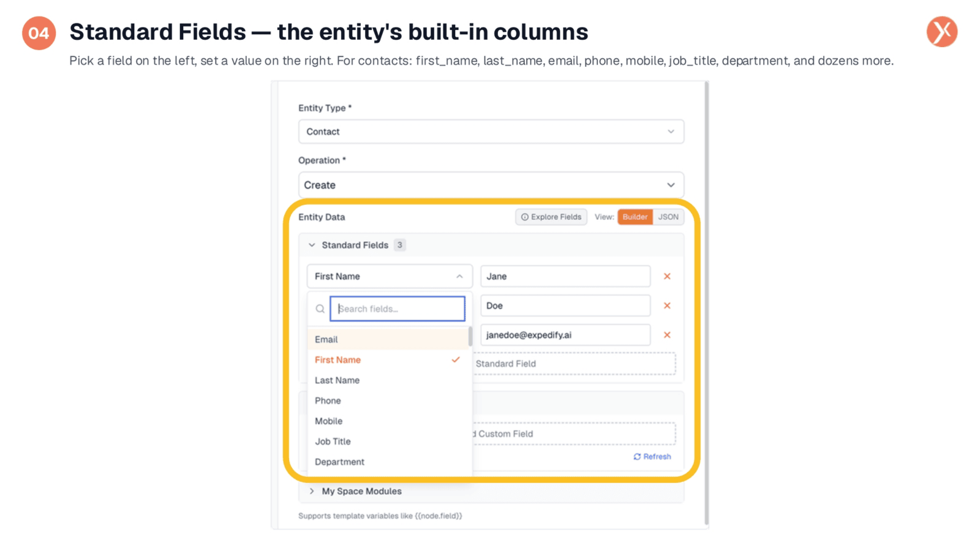Click the Search fields input box

click(398, 309)
